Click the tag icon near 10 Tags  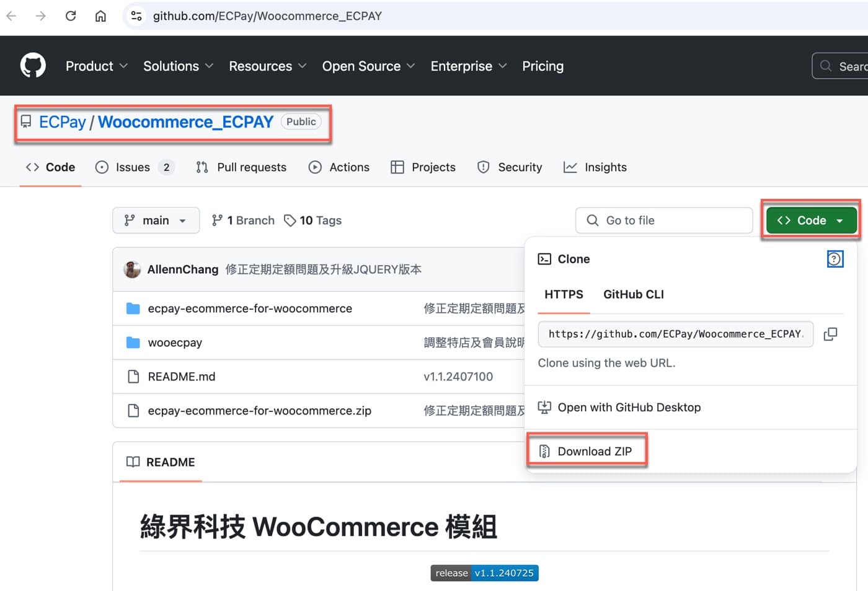[290, 220]
